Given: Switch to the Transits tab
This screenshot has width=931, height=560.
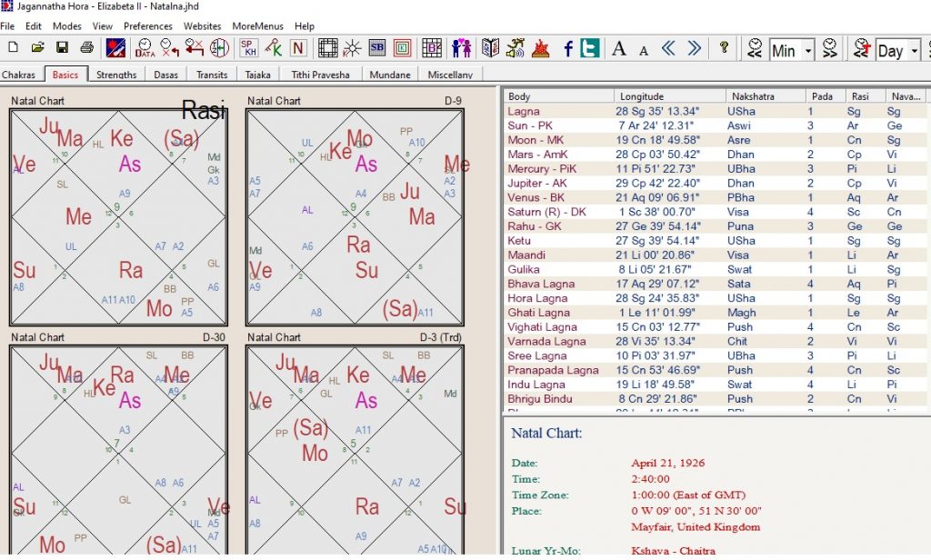Looking at the screenshot, I should (212, 75).
